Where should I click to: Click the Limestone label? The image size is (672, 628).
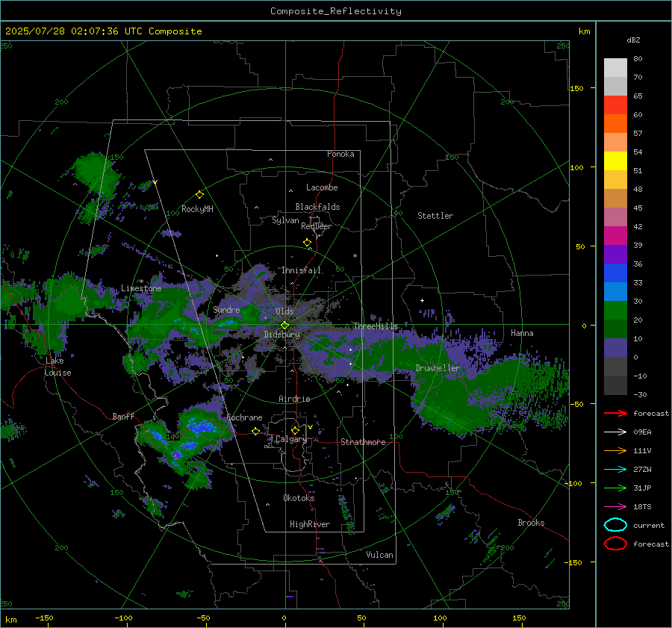click(141, 288)
